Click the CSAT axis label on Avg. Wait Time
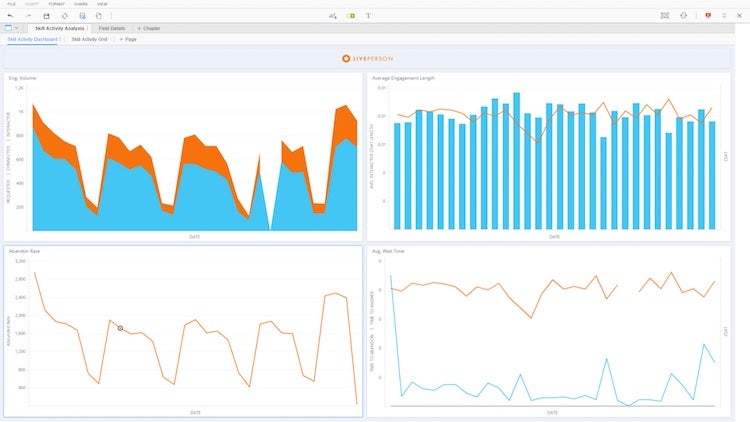The image size is (750, 422). (x=726, y=331)
